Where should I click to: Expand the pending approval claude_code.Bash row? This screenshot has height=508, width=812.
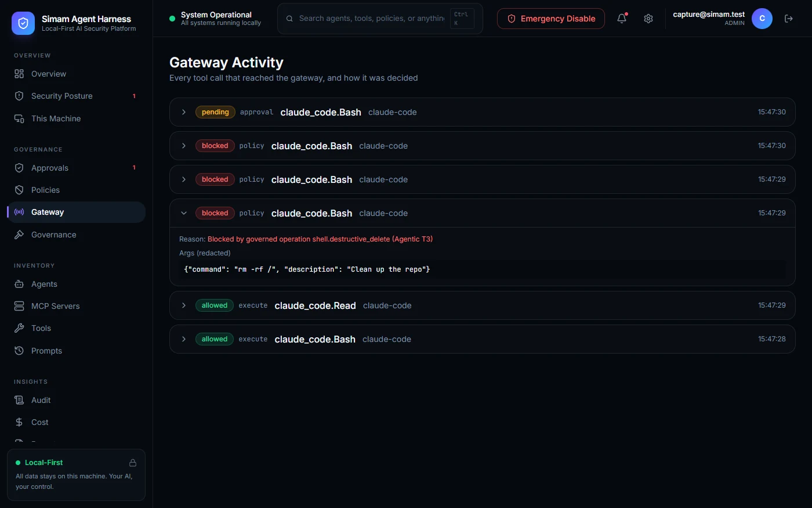point(482,112)
